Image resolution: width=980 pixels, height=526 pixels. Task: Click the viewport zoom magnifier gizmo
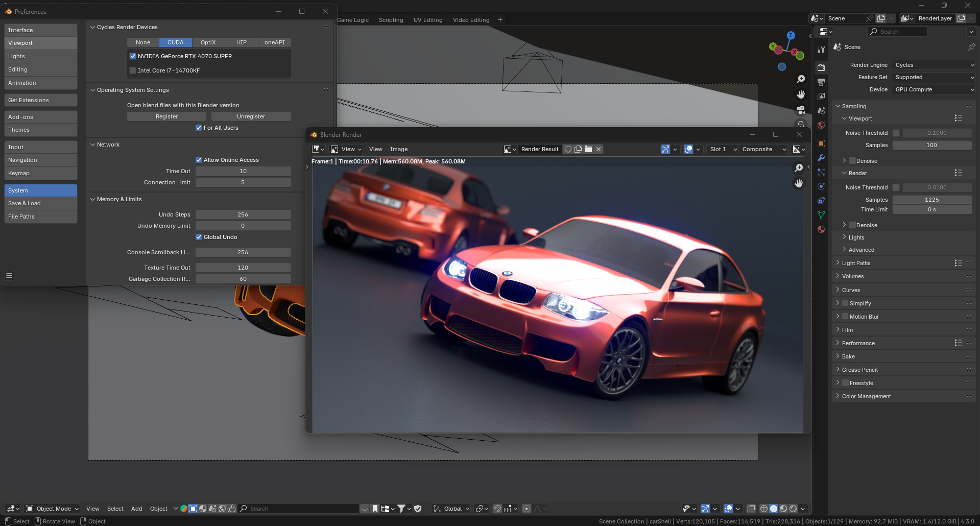coord(801,79)
